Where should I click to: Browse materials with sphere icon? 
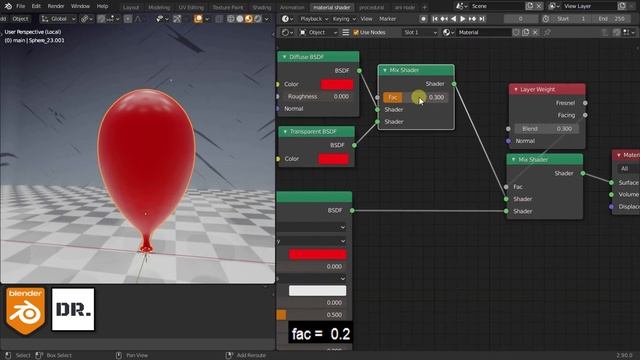[x=449, y=32]
